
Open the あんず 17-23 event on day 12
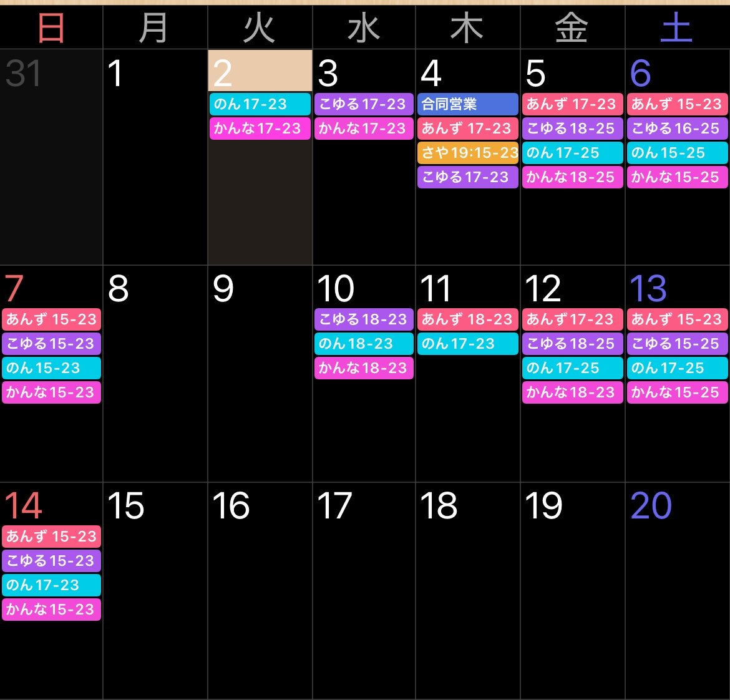click(x=573, y=319)
